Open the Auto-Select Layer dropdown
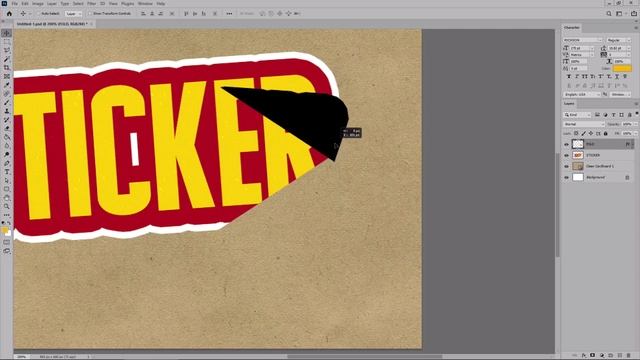The width and height of the screenshot is (640, 360). click(x=73, y=13)
